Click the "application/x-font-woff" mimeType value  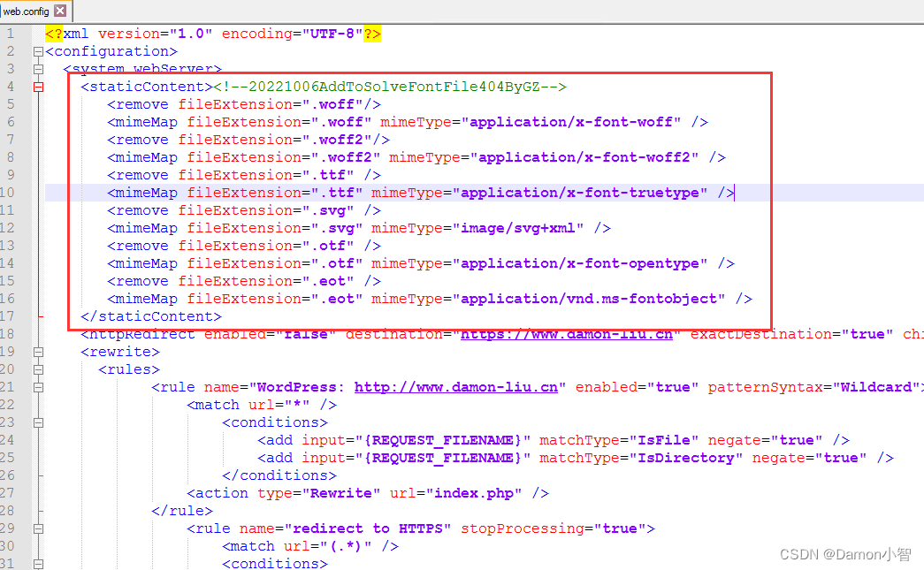[x=571, y=122]
